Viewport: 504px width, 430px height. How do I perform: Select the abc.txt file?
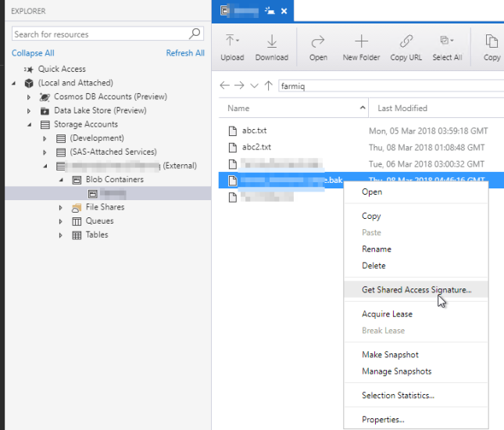pos(254,131)
